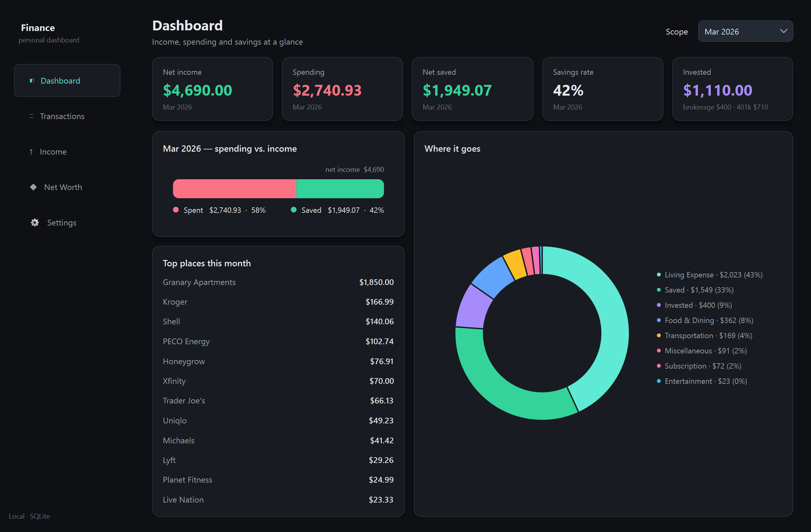Click the pink Spent segment of the bar
Image resolution: width=811 pixels, height=532 pixels.
[x=234, y=189]
